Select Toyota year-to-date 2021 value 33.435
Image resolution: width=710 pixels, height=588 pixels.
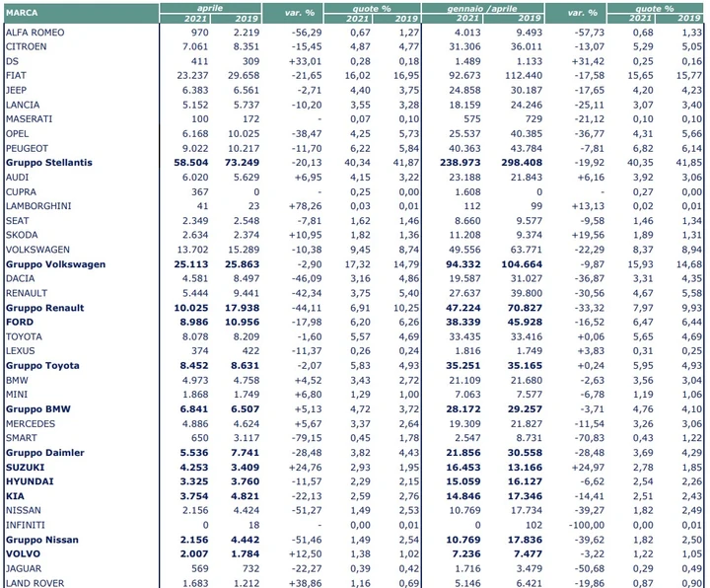point(464,337)
